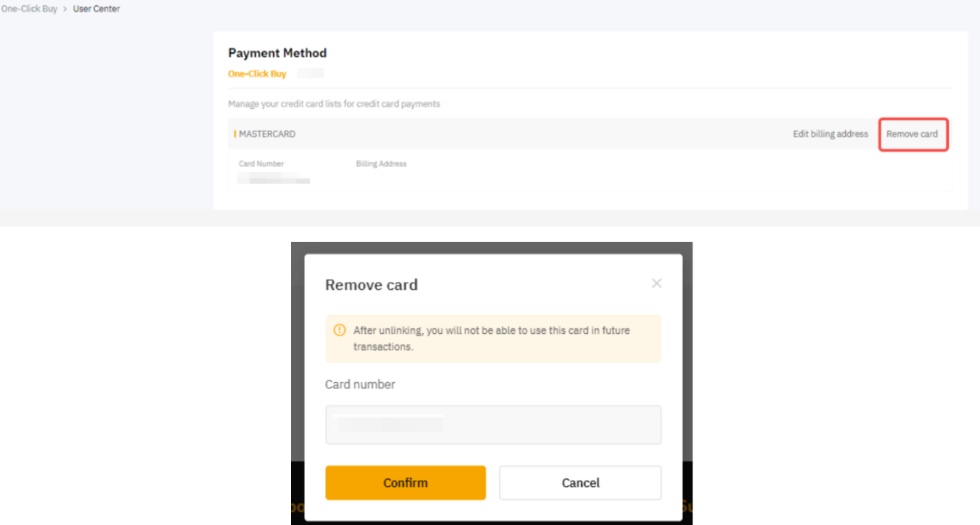This screenshot has height=525, width=980.
Task: Click the Billing Address column label
Action: pyautogui.click(x=381, y=164)
